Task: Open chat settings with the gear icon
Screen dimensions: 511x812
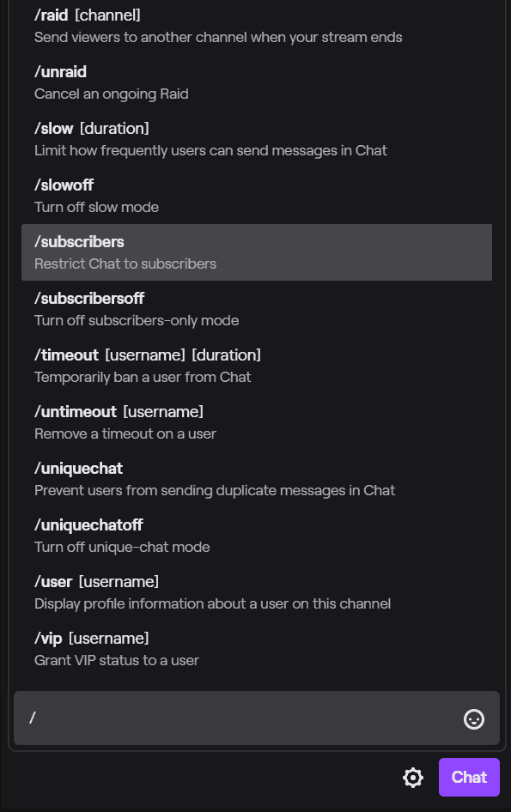Action: click(413, 778)
